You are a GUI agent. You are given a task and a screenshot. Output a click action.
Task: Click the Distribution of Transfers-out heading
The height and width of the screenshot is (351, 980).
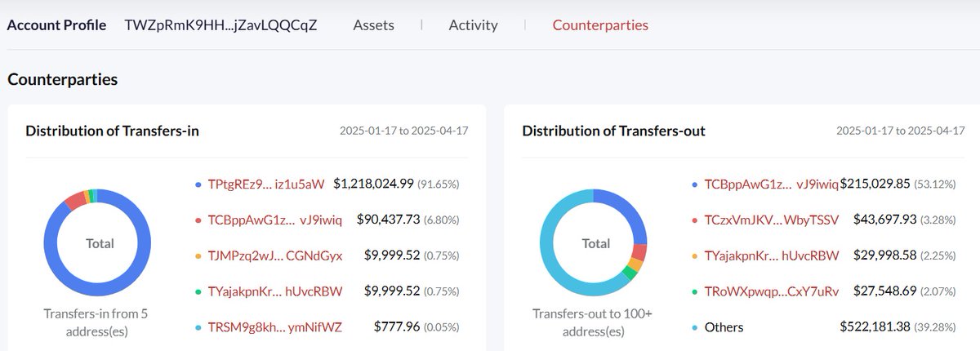614,131
